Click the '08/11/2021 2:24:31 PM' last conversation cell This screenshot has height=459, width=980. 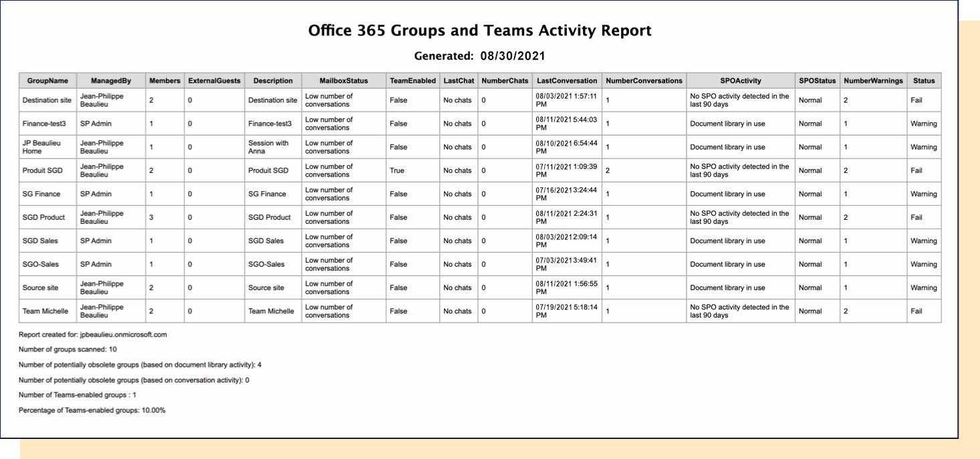[567, 217]
